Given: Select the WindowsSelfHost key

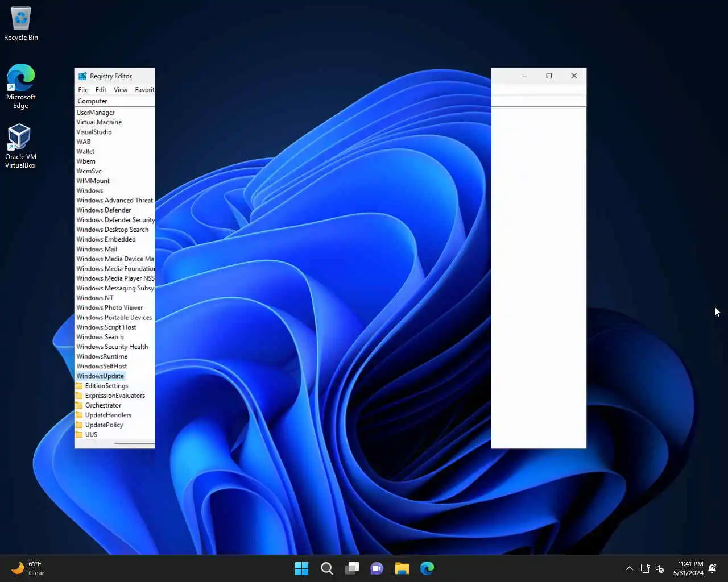Looking at the screenshot, I should [x=102, y=366].
